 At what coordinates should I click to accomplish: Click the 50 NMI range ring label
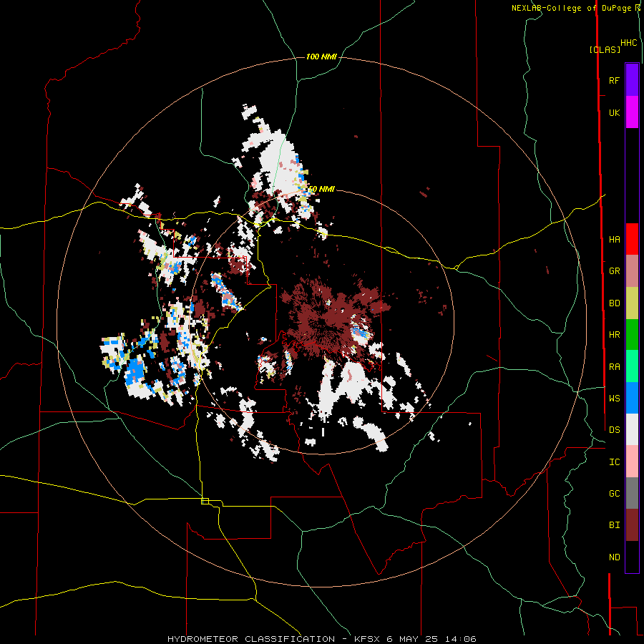pyautogui.click(x=321, y=190)
